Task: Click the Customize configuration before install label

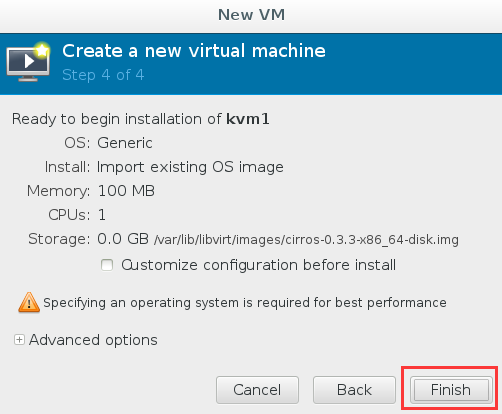Action: pyautogui.click(x=258, y=265)
